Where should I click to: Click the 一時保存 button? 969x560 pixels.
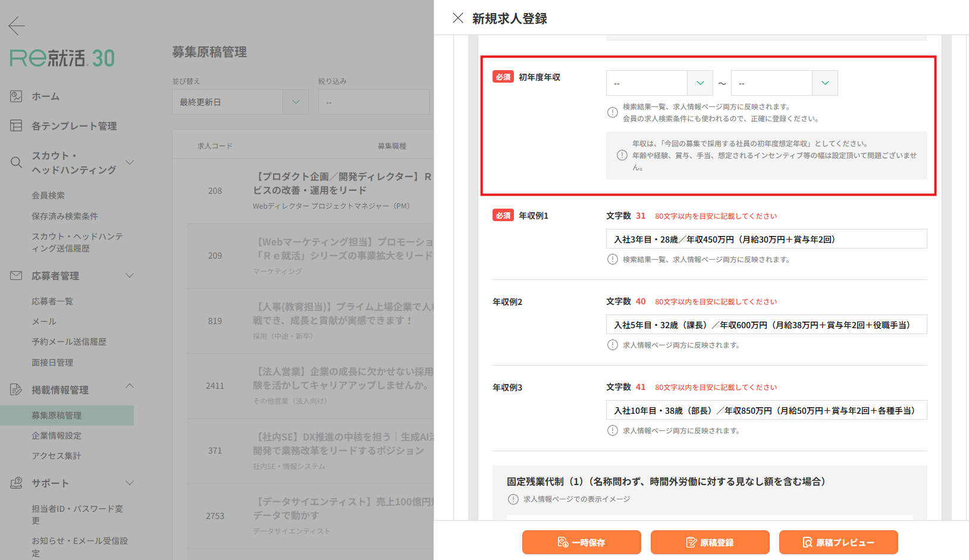point(582,542)
